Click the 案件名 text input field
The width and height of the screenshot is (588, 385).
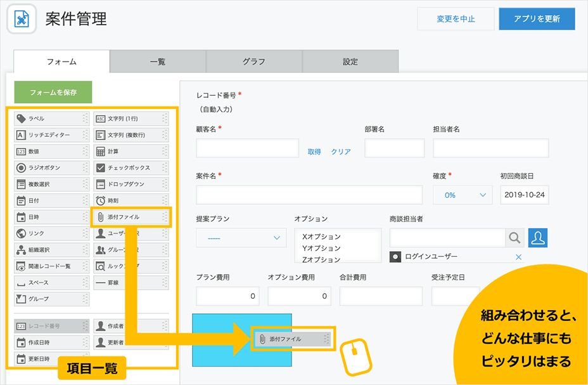[309, 195]
